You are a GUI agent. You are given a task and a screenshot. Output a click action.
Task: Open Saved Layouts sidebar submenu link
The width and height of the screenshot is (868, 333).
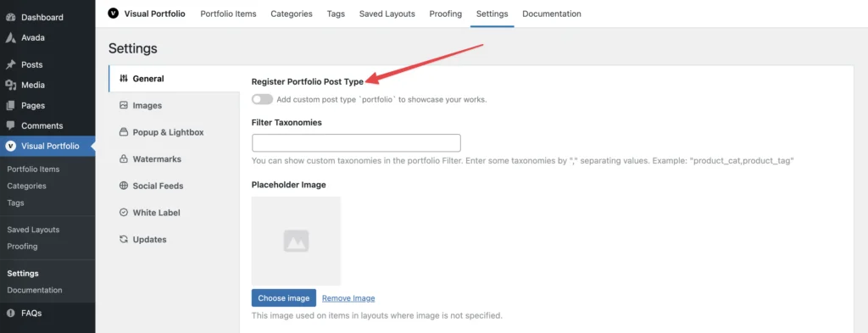(x=33, y=230)
